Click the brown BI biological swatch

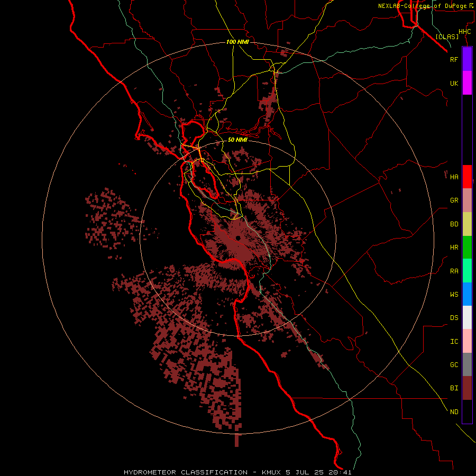[467, 388]
